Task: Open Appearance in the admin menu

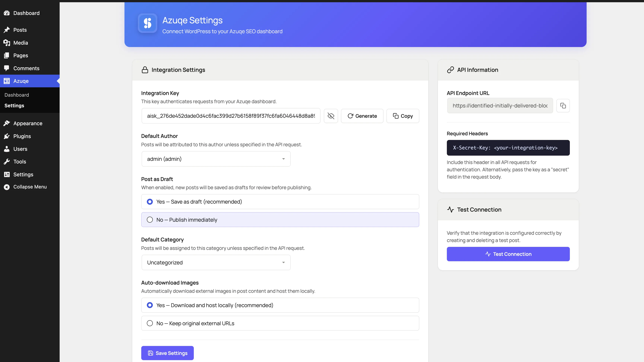Action: (x=30, y=123)
